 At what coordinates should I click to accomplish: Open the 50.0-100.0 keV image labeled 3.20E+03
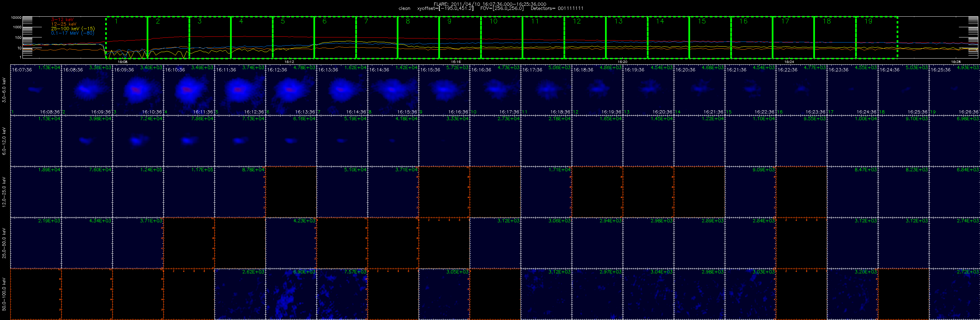[x=852, y=294]
